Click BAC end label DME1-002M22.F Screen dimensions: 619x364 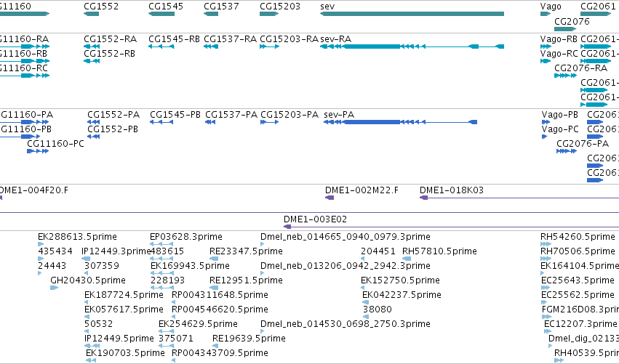(x=362, y=190)
